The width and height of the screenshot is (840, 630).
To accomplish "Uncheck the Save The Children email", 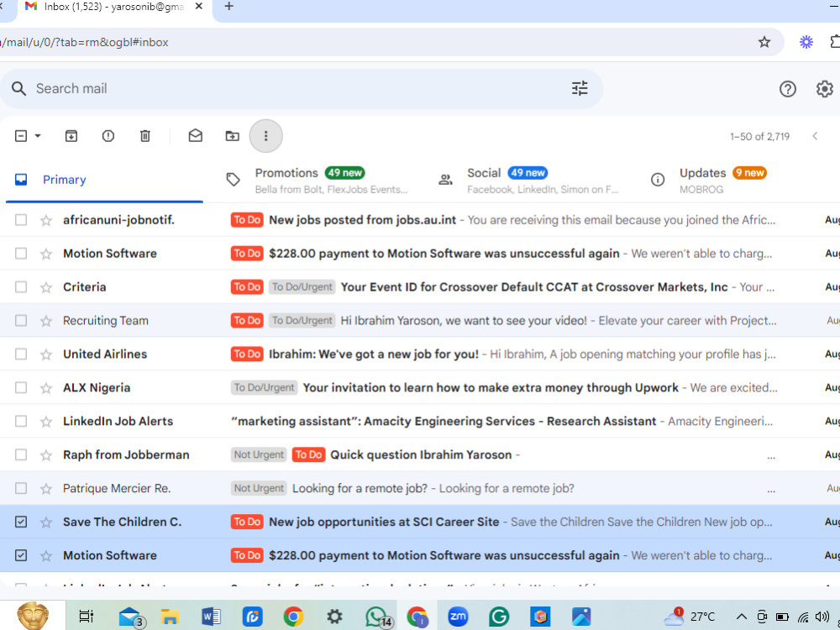I will click(x=21, y=522).
